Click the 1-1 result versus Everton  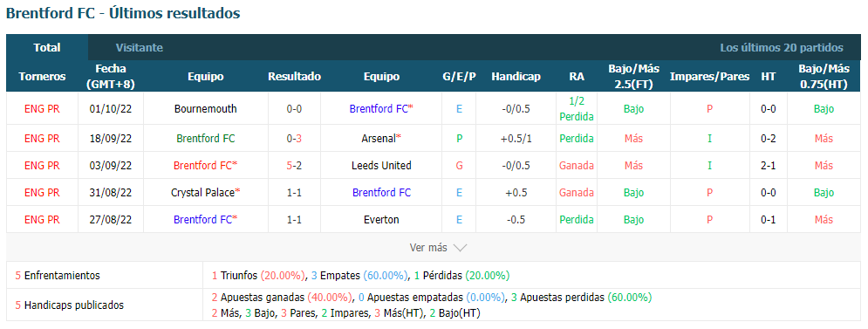[295, 220]
